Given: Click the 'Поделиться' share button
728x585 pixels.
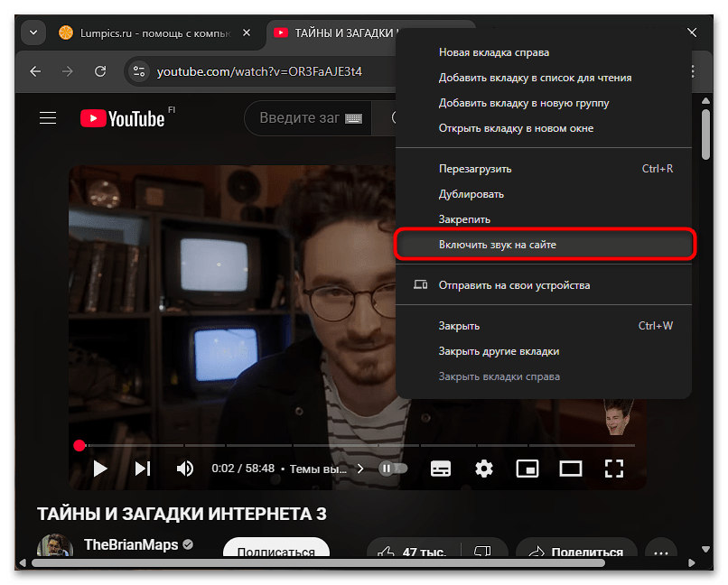Looking at the screenshot, I should tap(576, 549).
